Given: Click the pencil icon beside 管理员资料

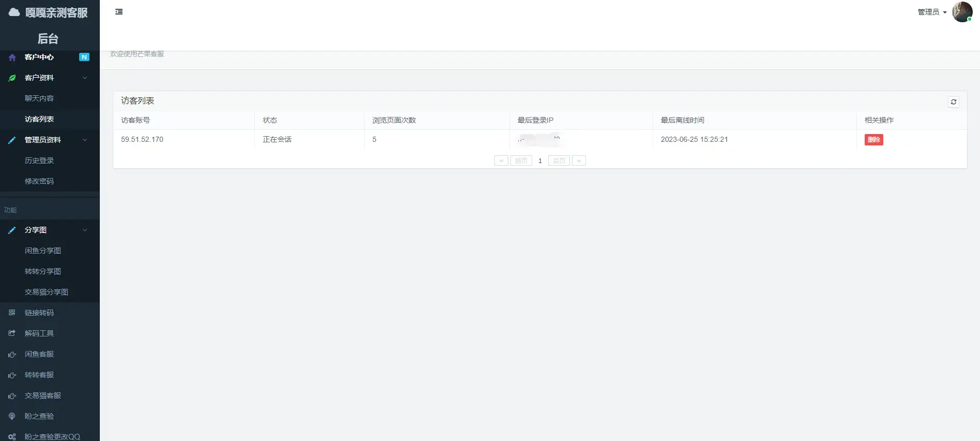Looking at the screenshot, I should 12,140.
